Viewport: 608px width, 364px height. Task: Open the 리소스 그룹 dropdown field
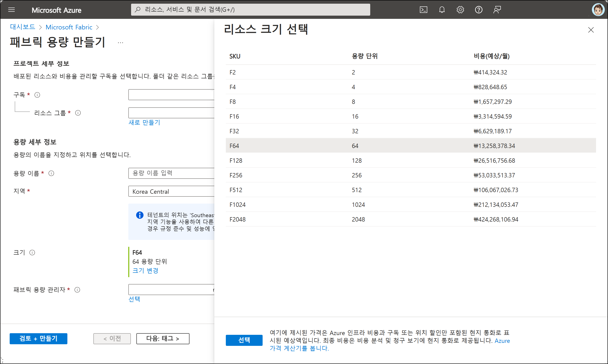click(x=171, y=113)
